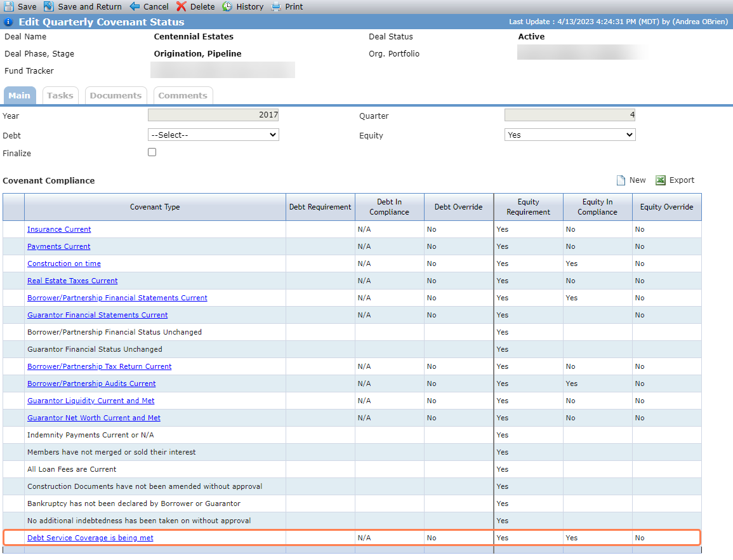Open the Construction on time link
733x560 pixels.
tap(64, 263)
